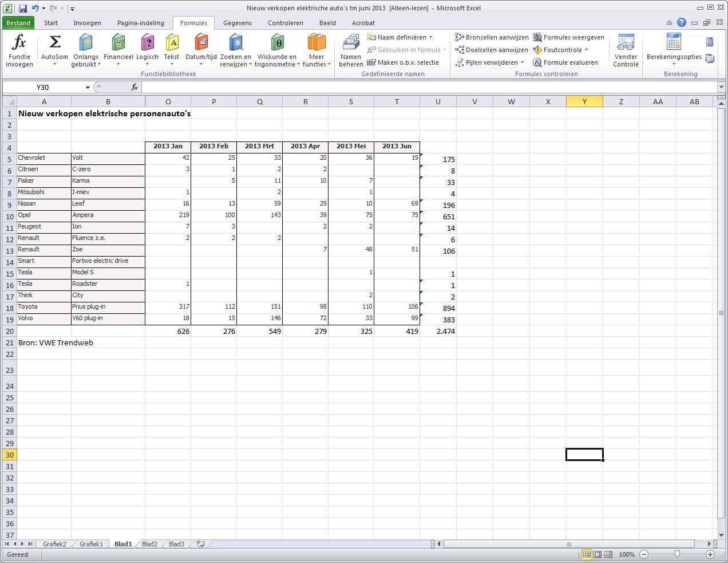Insert a new worksheet tab
The image size is (728, 563).
click(x=201, y=544)
